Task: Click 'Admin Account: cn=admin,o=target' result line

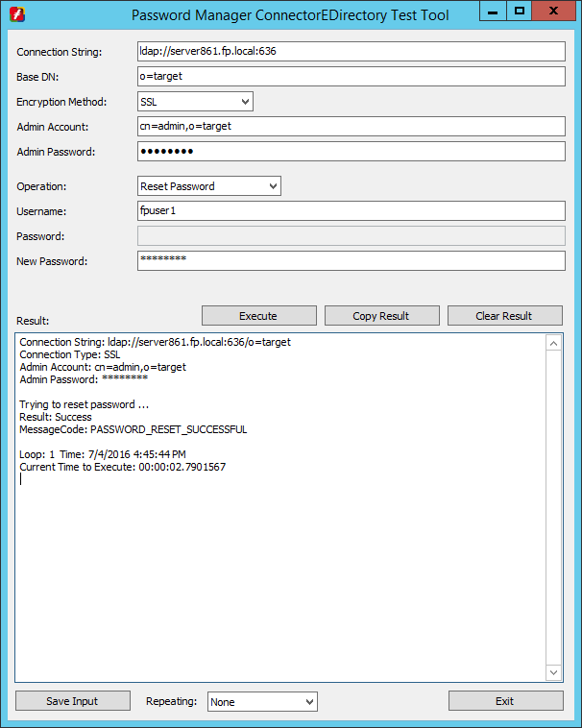Action: pyautogui.click(x=103, y=367)
